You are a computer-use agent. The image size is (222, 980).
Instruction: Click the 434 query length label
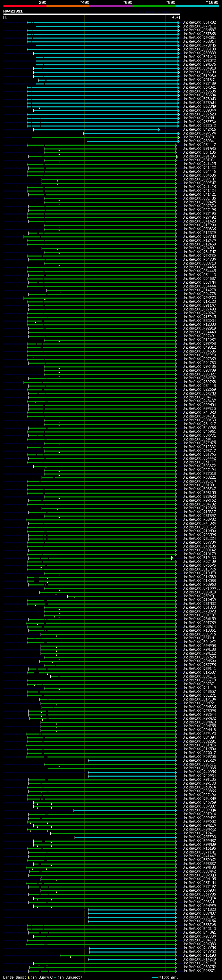pyautogui.click(x=175, y=17)
